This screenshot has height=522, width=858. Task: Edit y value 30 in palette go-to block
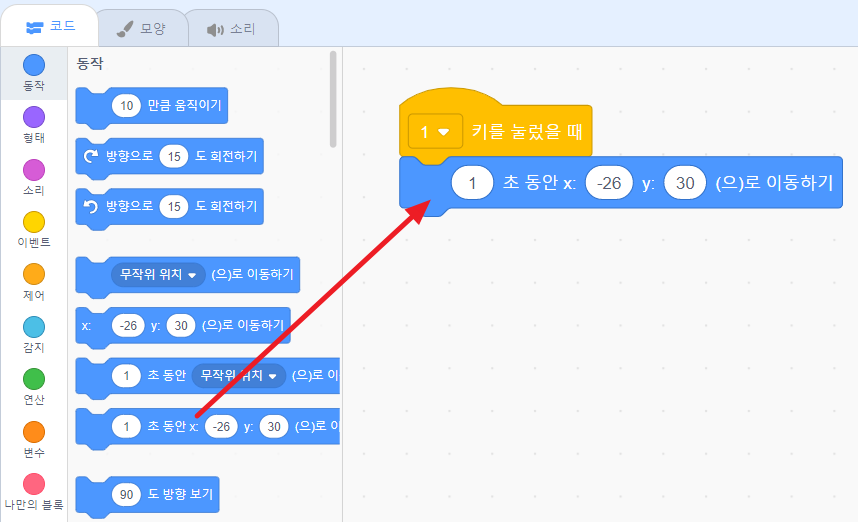[x=181, y=326]
